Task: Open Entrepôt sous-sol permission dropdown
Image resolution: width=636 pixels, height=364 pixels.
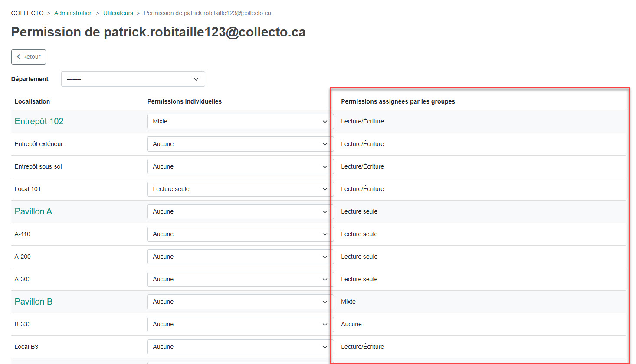Action: 240,167
